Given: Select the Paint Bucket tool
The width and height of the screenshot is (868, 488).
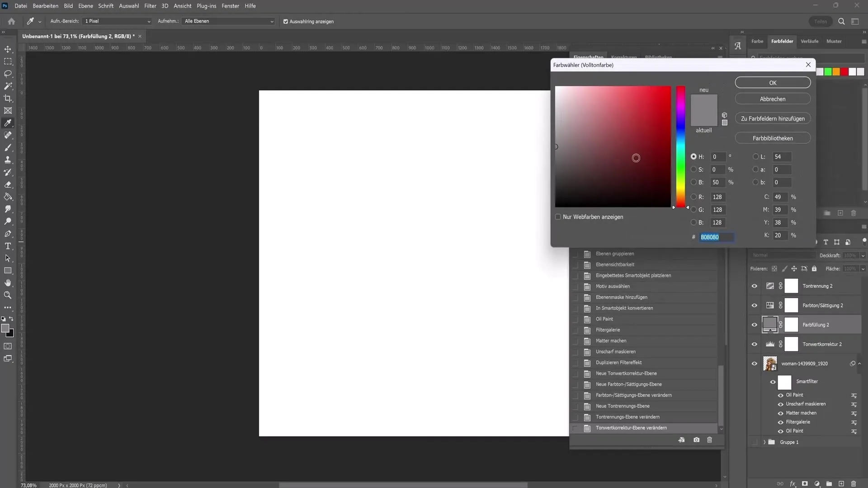Looking at the screenshot, I should (8, 197).
